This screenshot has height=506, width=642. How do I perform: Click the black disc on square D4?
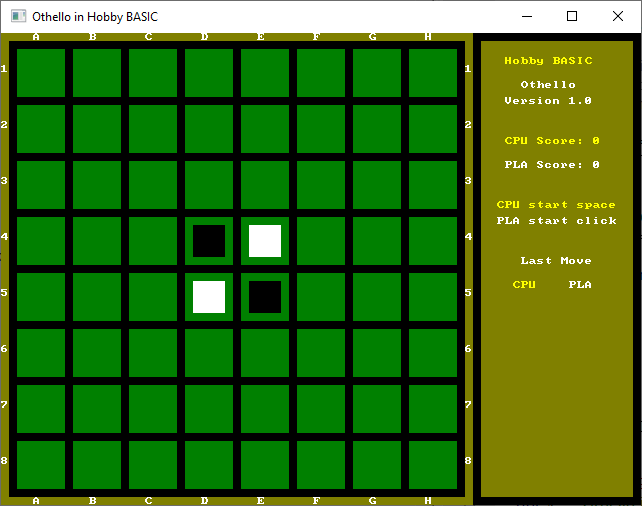click(x=209, y=241)
